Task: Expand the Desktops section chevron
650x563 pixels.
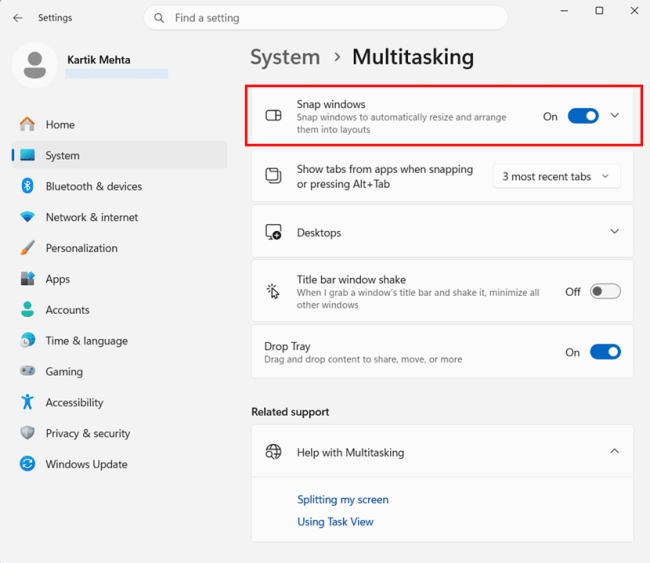Action: 615,231
